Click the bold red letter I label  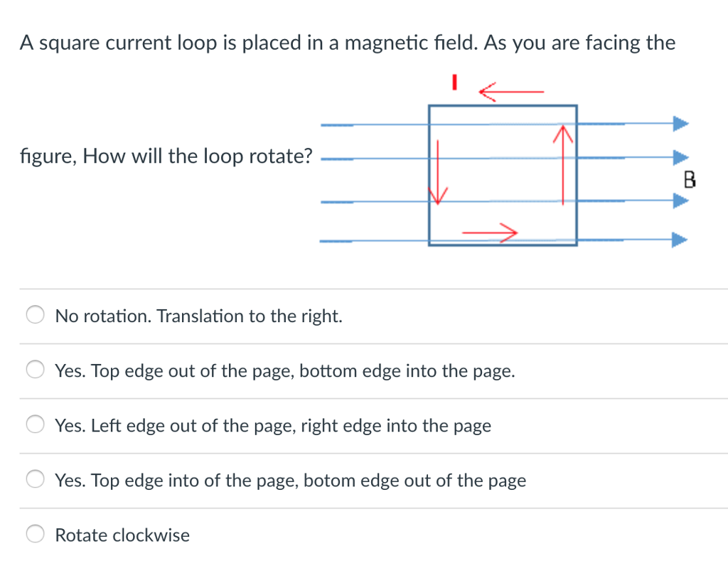(455, 82)
